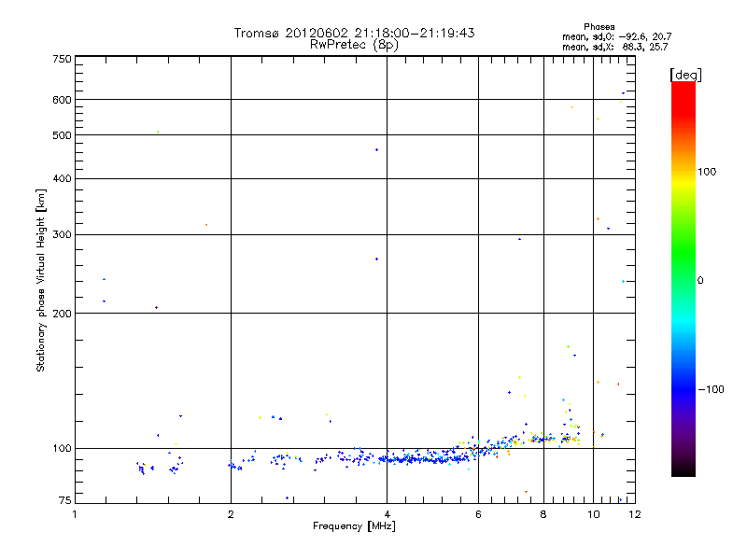Image resolution: width=747 pixels, height=560 pixels.
Task: Click the orange data point above 300 km left
Action: [x=206, y=225]
